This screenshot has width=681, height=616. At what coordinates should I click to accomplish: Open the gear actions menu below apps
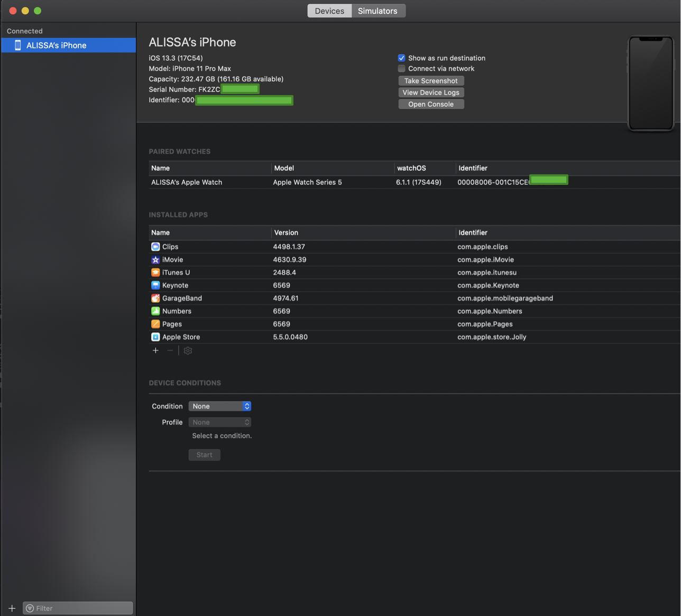[188, 350]
